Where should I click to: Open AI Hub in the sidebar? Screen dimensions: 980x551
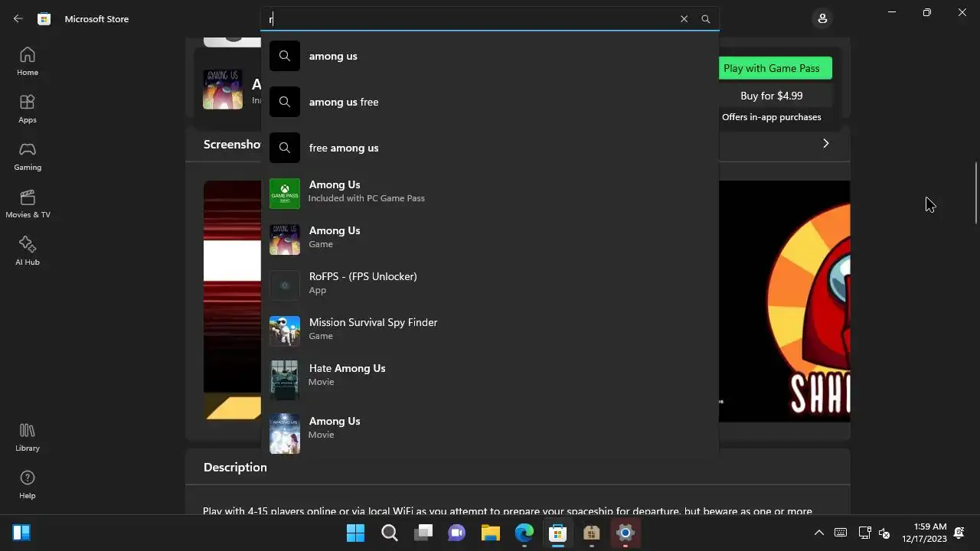[28, 251]
